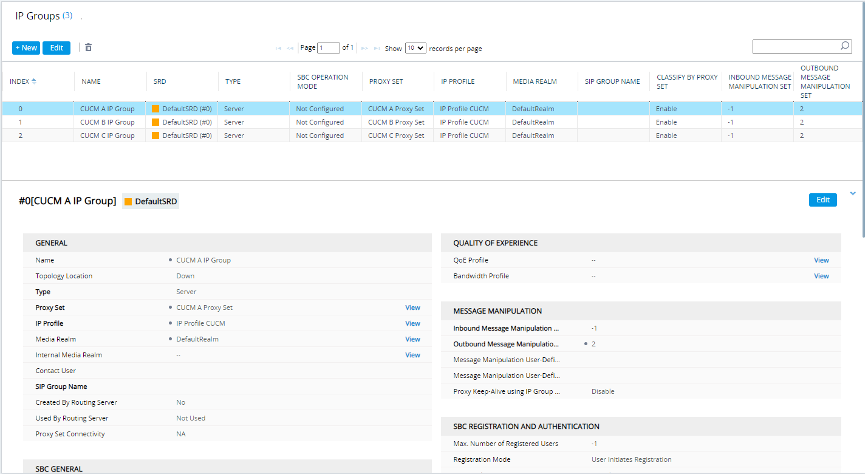This screenshot has height=474, width=868.
Task: Sort by INBOUND MESSAGE MANIPULATION SET header
Action: [x=760, y=81]
